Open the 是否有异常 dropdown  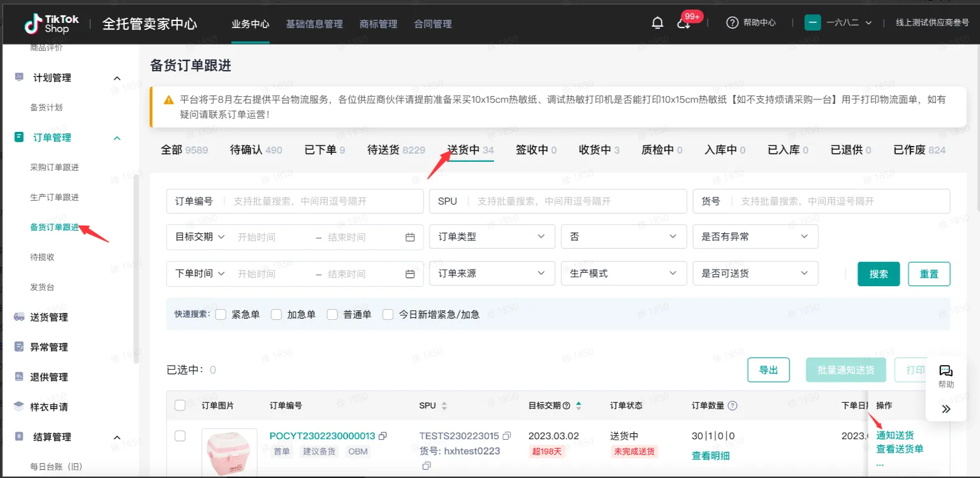click(756, 236)
